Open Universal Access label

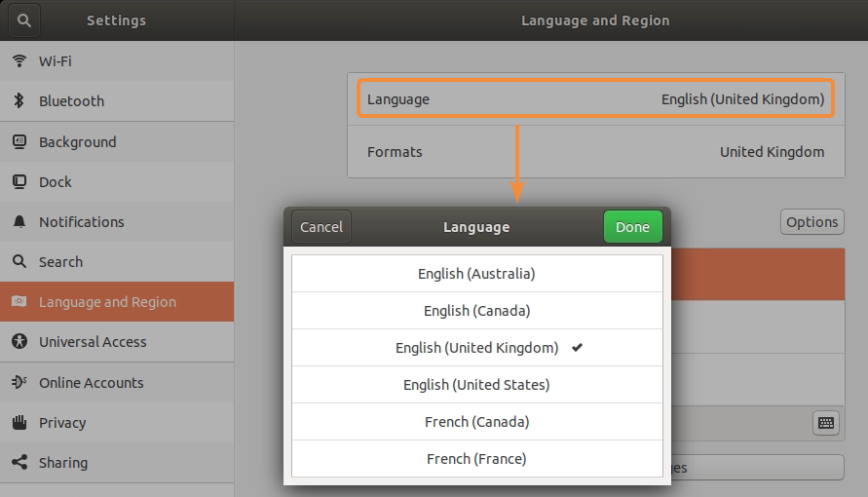coord(93,341)
